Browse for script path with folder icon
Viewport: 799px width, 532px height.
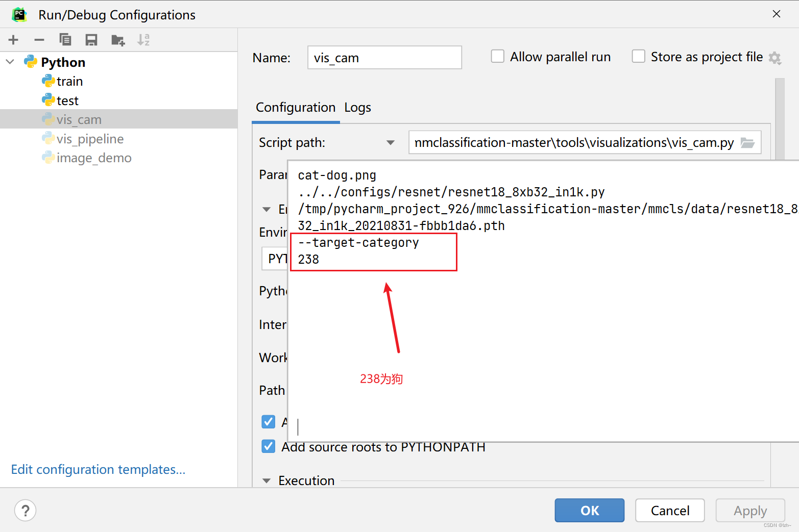pyautogui.click(x=747, y=143)
